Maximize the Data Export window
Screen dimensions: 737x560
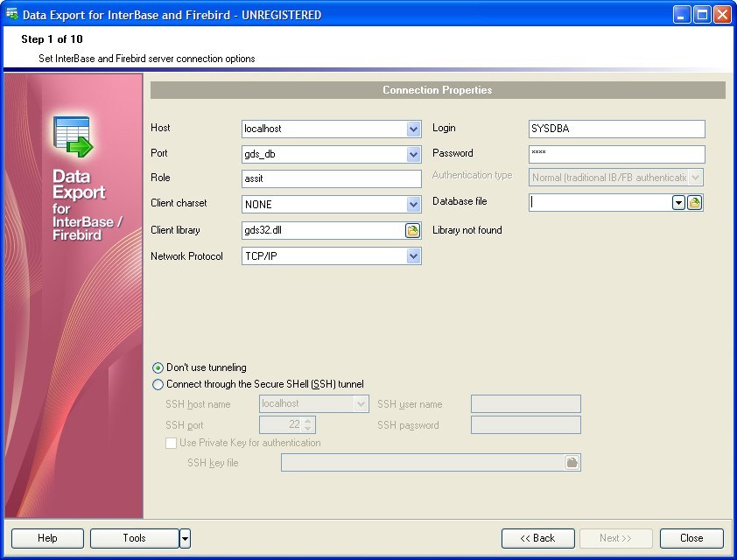pos(702,15)
